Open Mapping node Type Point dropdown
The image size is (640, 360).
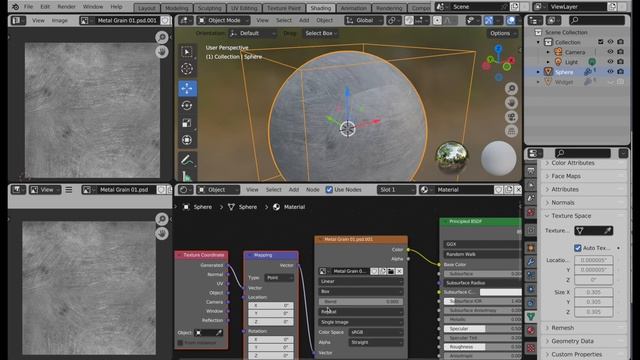tap(279, 278)
